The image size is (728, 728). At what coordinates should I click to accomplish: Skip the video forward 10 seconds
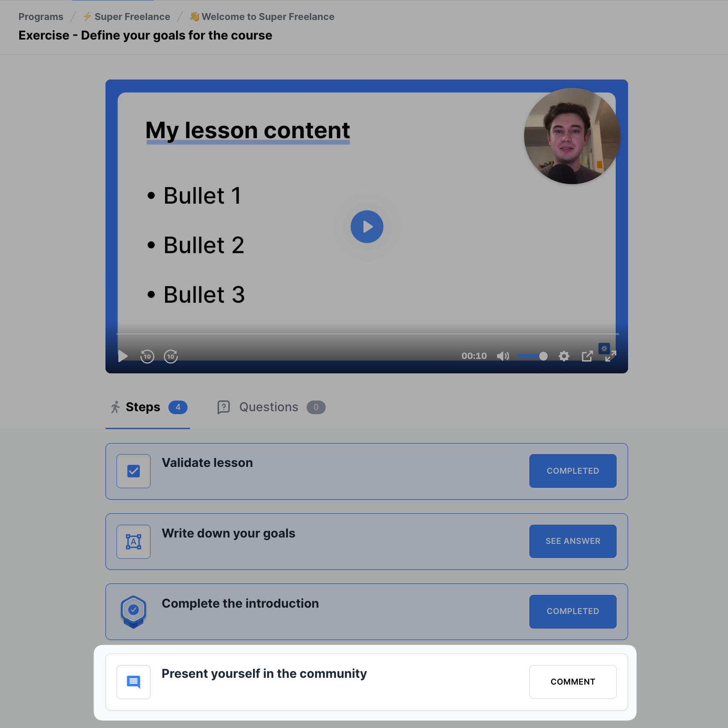[171, 356]
